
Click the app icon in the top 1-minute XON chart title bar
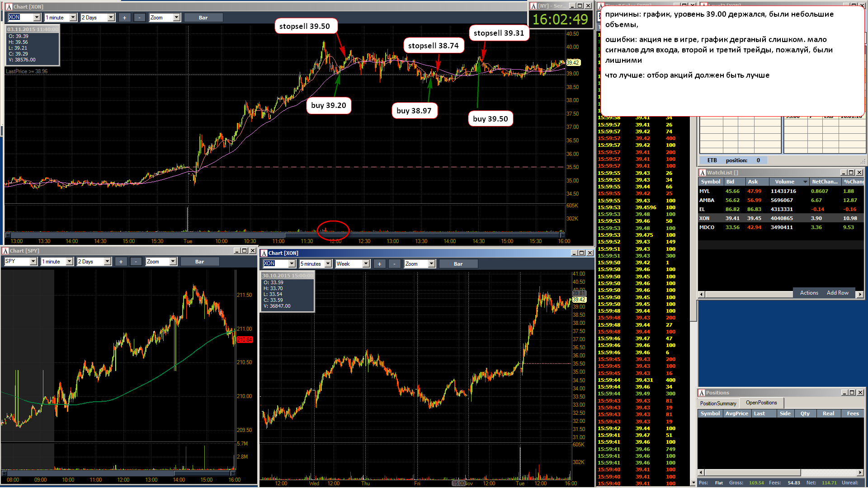pos(9,7)
